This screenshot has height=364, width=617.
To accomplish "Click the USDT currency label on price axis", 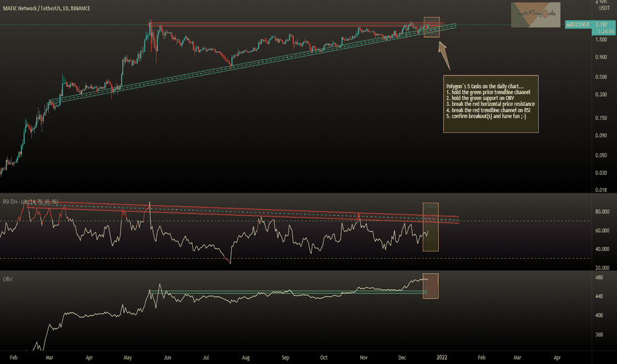I will [x=604, y=8].
